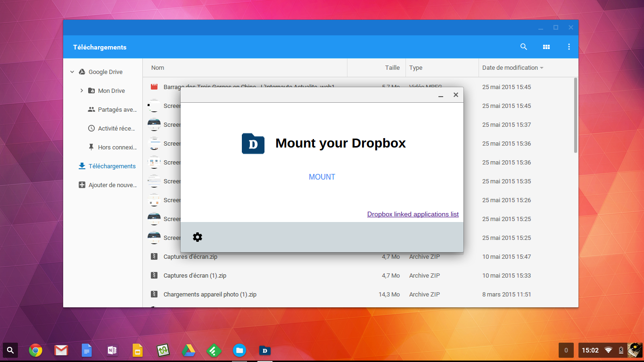The width and height of the screenshot is (644, 362).
Task: Open Hors connexion in sidebar
Action: coord(117,148)
